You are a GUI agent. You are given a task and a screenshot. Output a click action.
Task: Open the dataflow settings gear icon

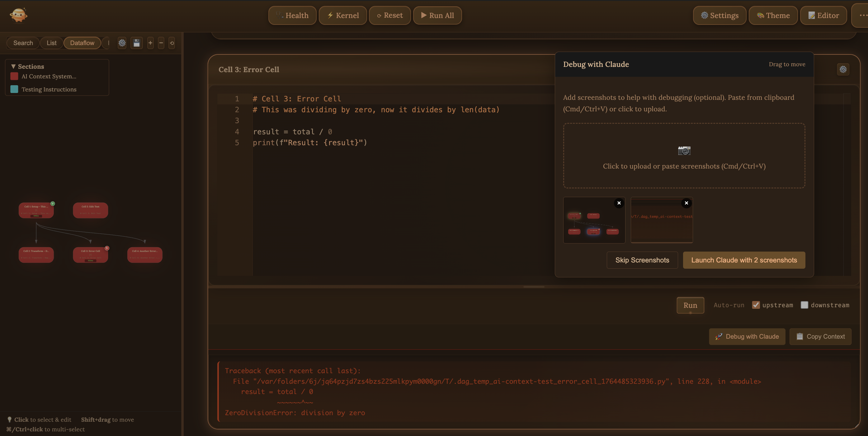(122, 43)
